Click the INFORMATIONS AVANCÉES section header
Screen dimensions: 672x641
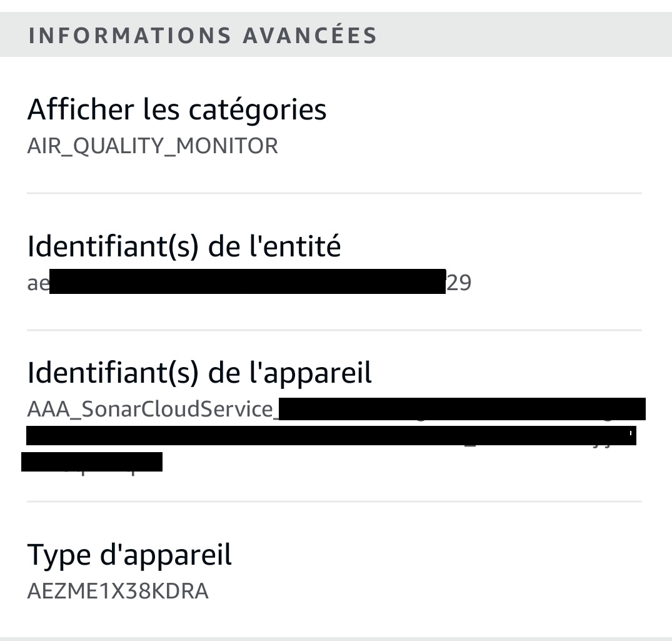pos(203,36)
